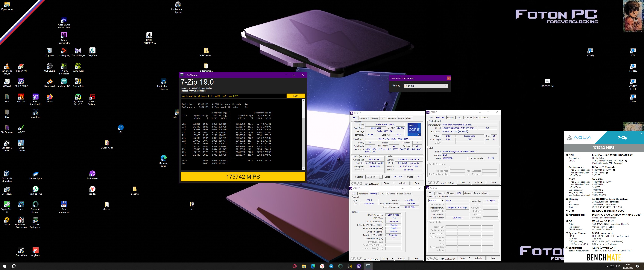Click the 175742 MIPS yellow result bar

pyautogui.click(x=243, y=177)
